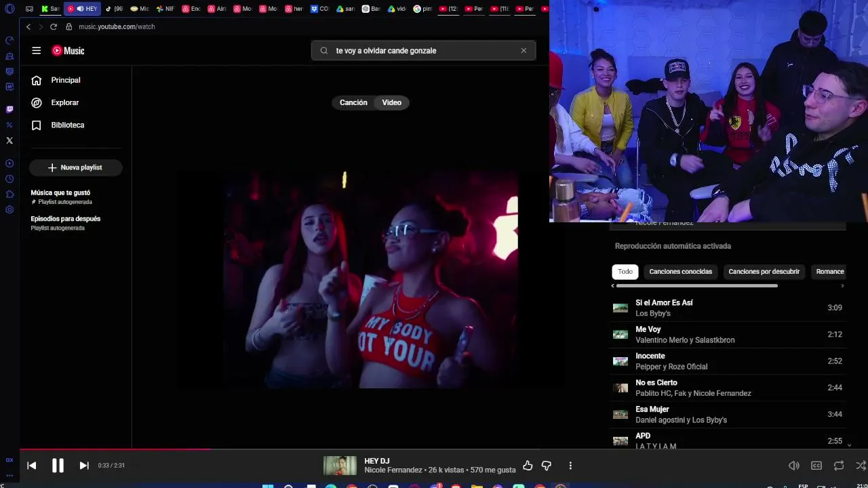868x488 pixels.
Task: Play 'No es Cierto' from queue
Action: [x=728, y=388]
